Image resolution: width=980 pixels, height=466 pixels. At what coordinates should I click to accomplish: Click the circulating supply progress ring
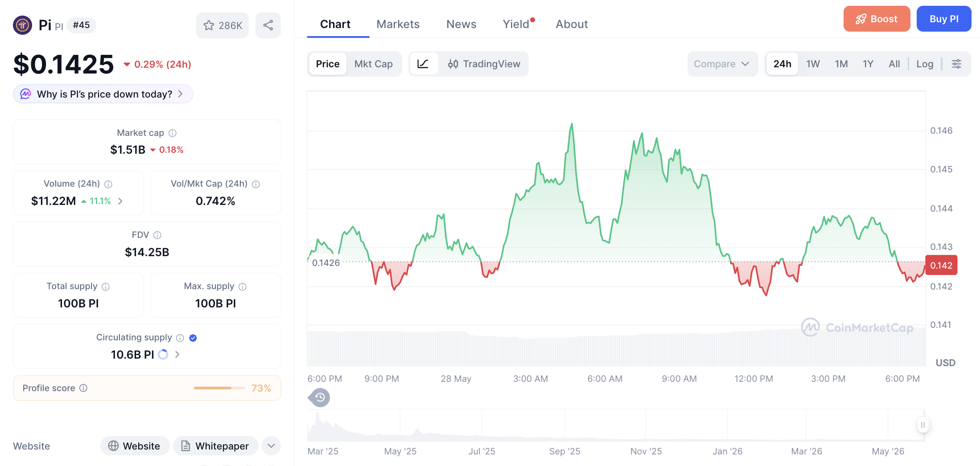pos(163,355)
